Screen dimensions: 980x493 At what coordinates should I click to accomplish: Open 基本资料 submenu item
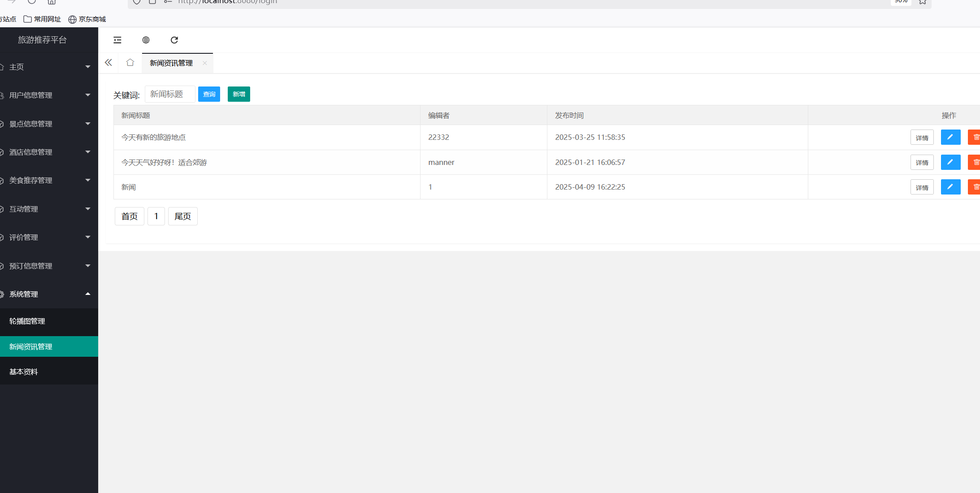pyautogui.click(x=24, y=372)
